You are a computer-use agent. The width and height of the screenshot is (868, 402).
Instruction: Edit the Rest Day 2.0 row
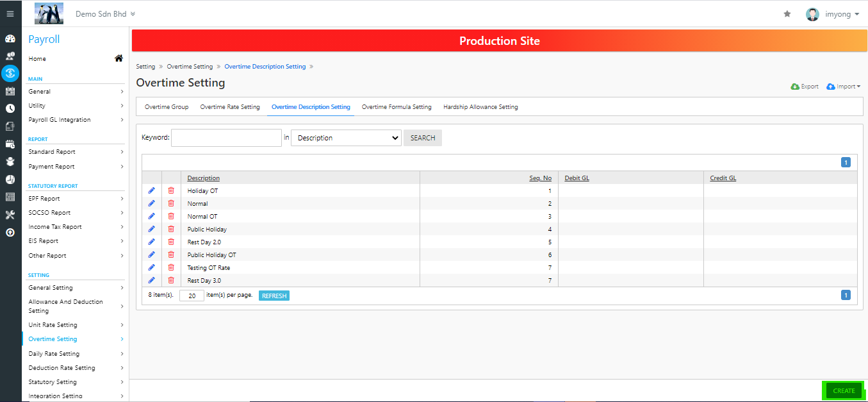coord(152,242)
